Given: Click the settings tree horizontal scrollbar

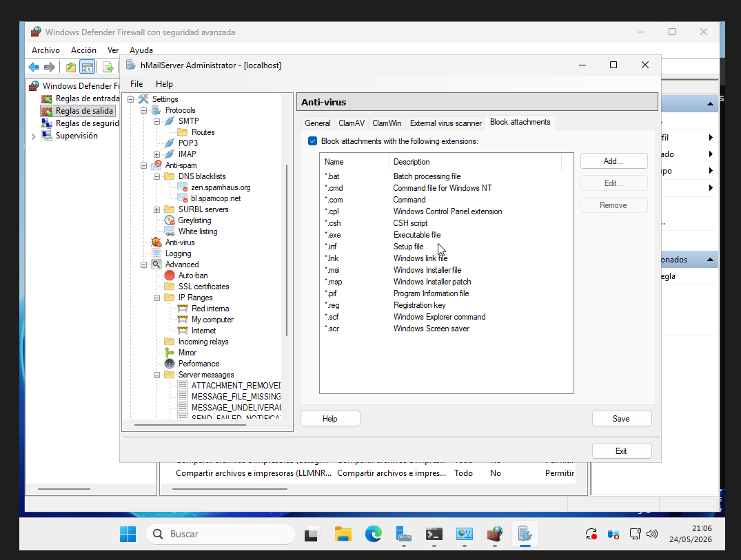Looking at the screenshot, I should (190, 425).
